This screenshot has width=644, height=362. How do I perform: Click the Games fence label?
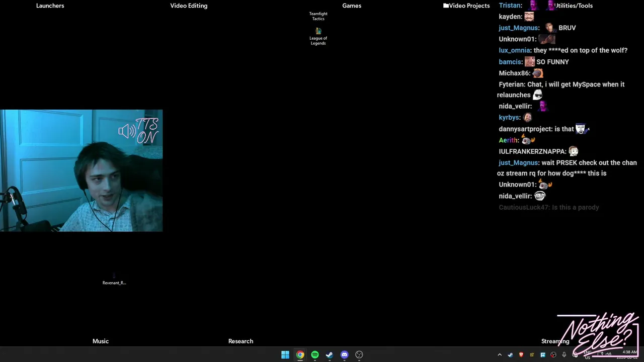(x=352, y=6)
